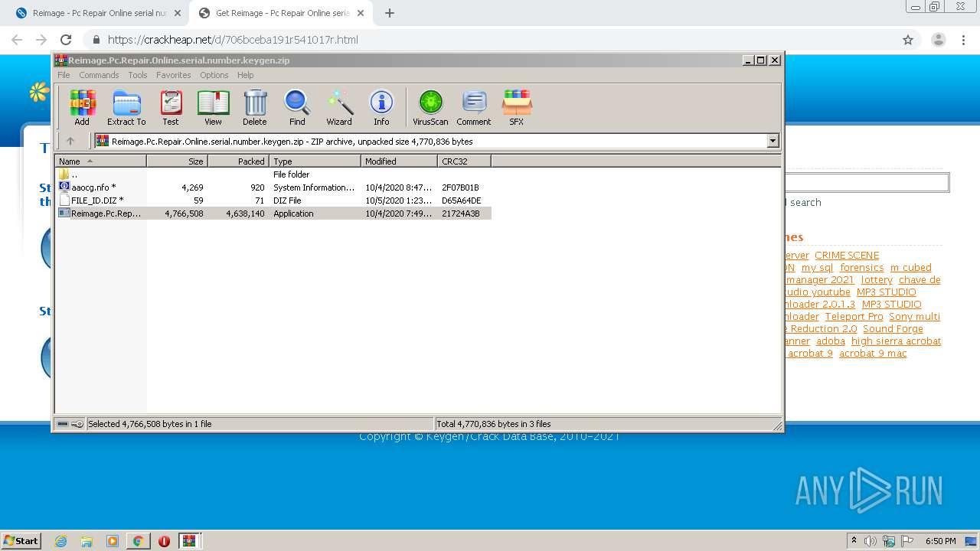This screenshot has height=551, width=980.
Task: Click the Delete trash can icon
Action: point(255,107)
